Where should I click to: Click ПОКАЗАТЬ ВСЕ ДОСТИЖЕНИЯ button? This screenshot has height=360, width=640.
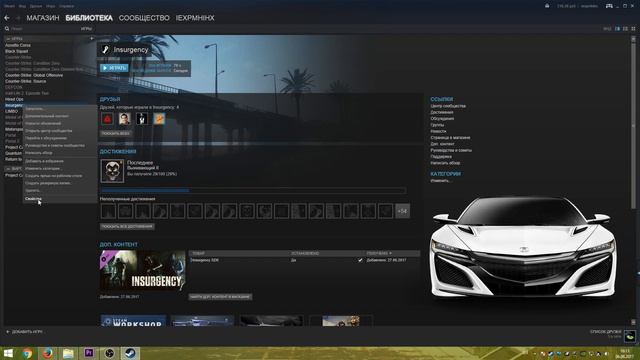pyautogui.click(x=127, y=227)
